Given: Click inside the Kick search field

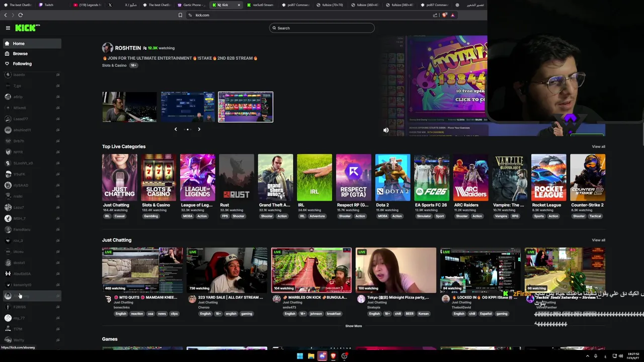Looking at the screenshot, I should pos(322,28).
